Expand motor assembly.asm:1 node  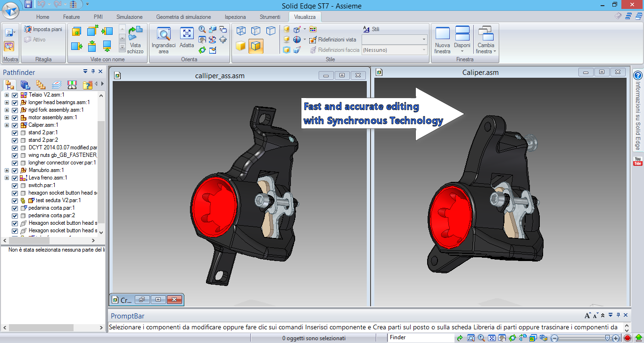tap(7, 117)
